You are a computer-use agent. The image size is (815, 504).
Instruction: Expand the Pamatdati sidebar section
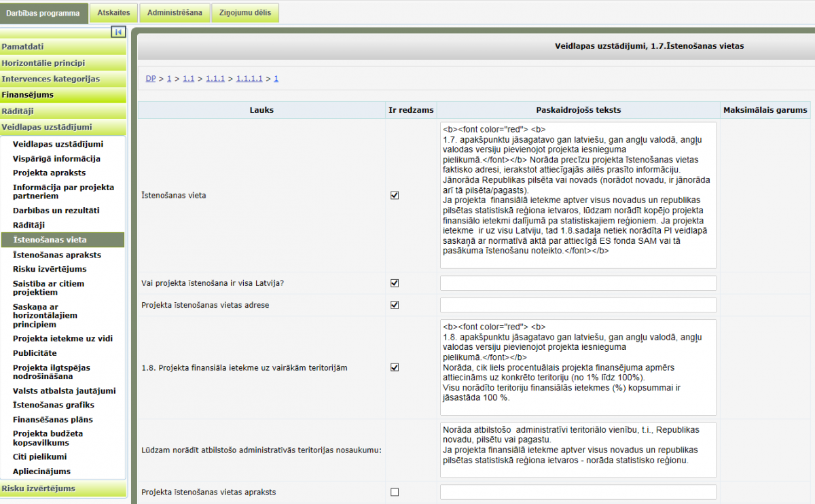62,47
